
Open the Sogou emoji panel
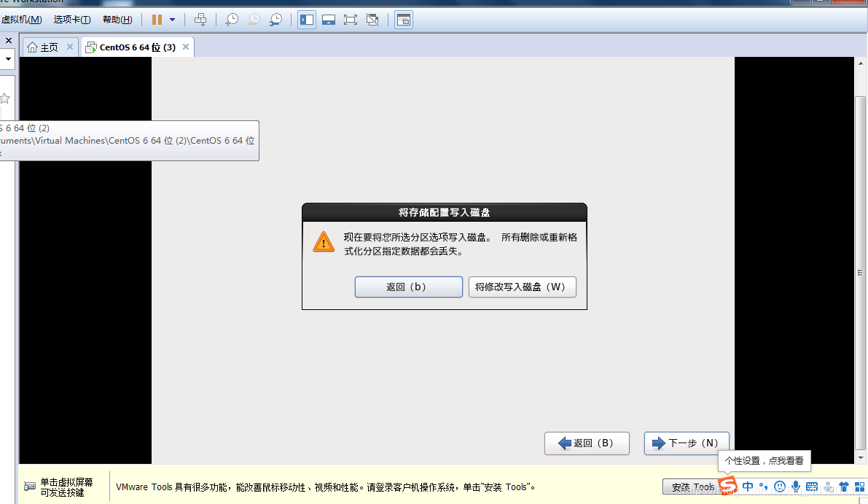pyautogui.click(x=780, y=486)
